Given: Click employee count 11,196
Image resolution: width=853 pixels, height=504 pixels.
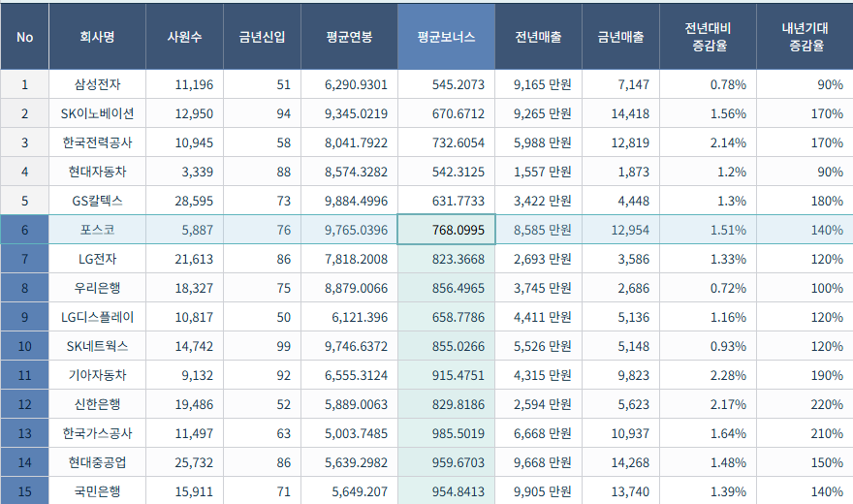Looking at the screenshot, I should point(184,84).
